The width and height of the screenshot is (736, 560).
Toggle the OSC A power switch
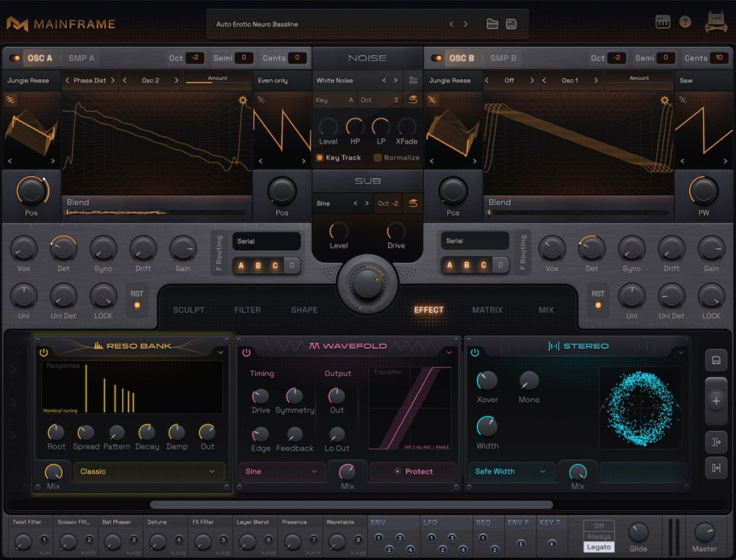click(x=14, y=58)
